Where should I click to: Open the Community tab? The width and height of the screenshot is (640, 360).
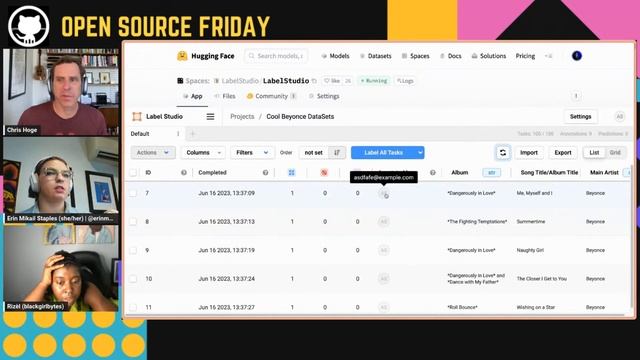pos(271,96)
